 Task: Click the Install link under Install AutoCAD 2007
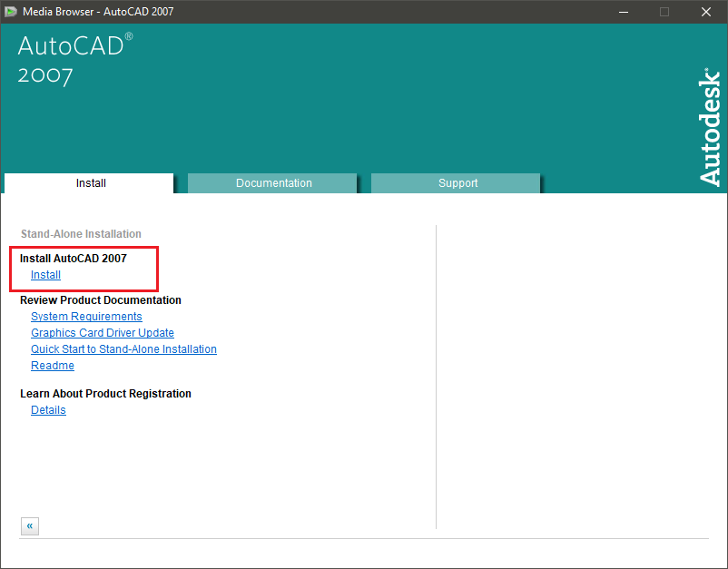pos(45,275)
